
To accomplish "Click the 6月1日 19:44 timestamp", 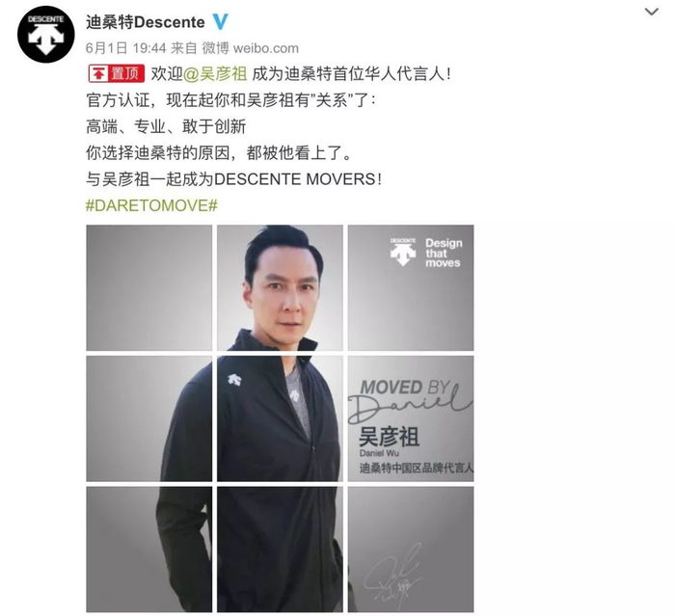I will tap(125, 48).
